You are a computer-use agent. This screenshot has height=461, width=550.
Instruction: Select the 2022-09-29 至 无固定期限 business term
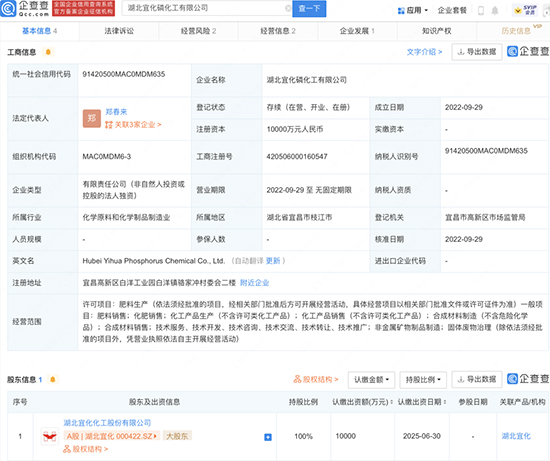(x=309, y=190)
